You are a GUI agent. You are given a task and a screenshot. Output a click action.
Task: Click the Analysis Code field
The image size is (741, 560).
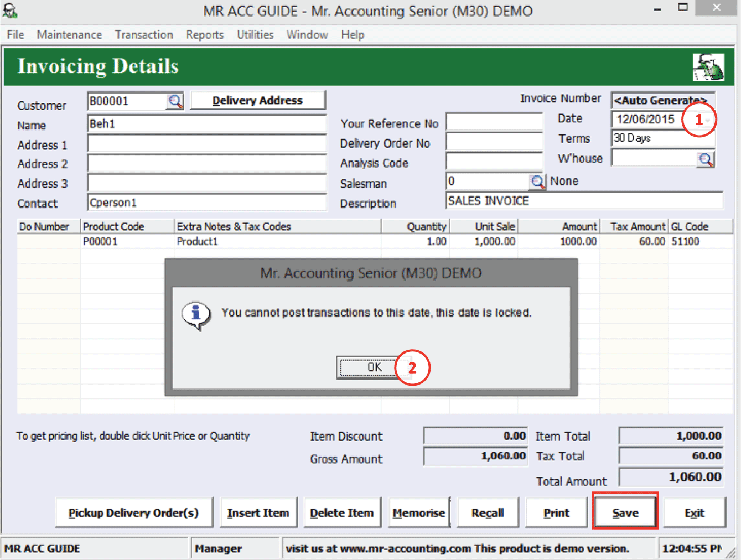pos(494,162)
